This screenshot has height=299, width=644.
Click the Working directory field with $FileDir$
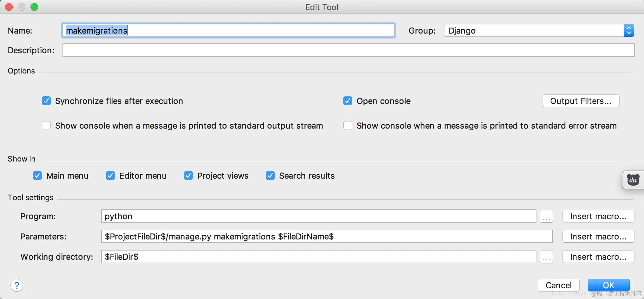pyautogui.click(x=319, y=257)
